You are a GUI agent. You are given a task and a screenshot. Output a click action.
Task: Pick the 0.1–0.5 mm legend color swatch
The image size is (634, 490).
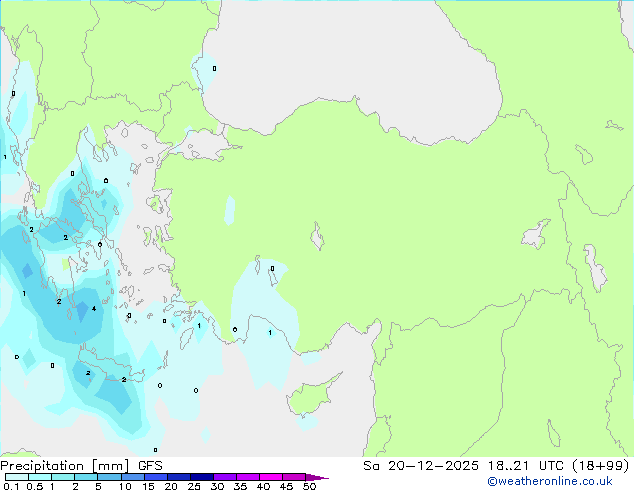click(x=17, y=477)
